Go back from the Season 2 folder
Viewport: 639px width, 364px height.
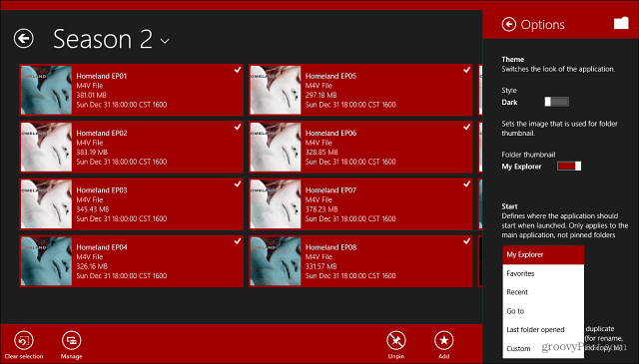tap(24, 39)
